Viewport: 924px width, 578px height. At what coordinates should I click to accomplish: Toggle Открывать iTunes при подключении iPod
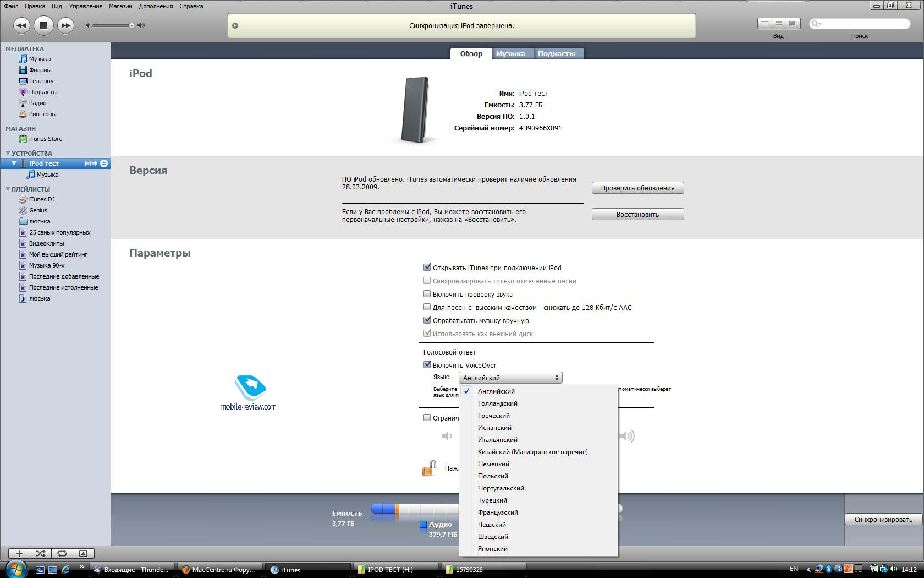point(427,267)
